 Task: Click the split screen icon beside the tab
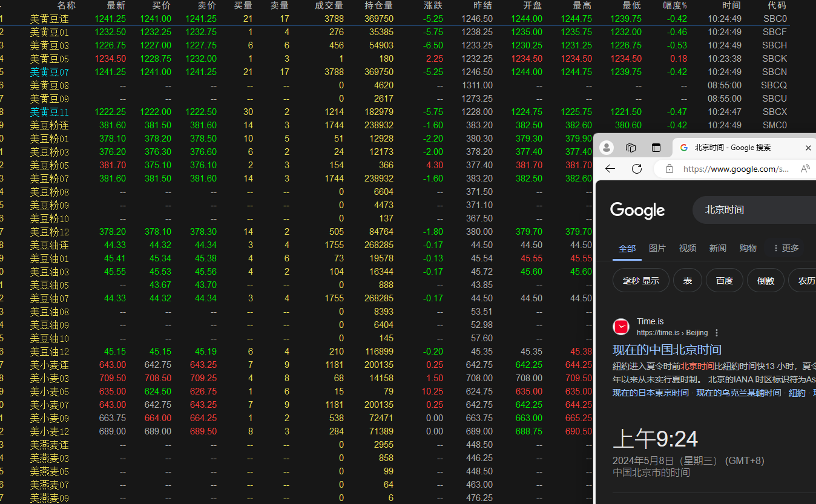(x=656, y=147)
